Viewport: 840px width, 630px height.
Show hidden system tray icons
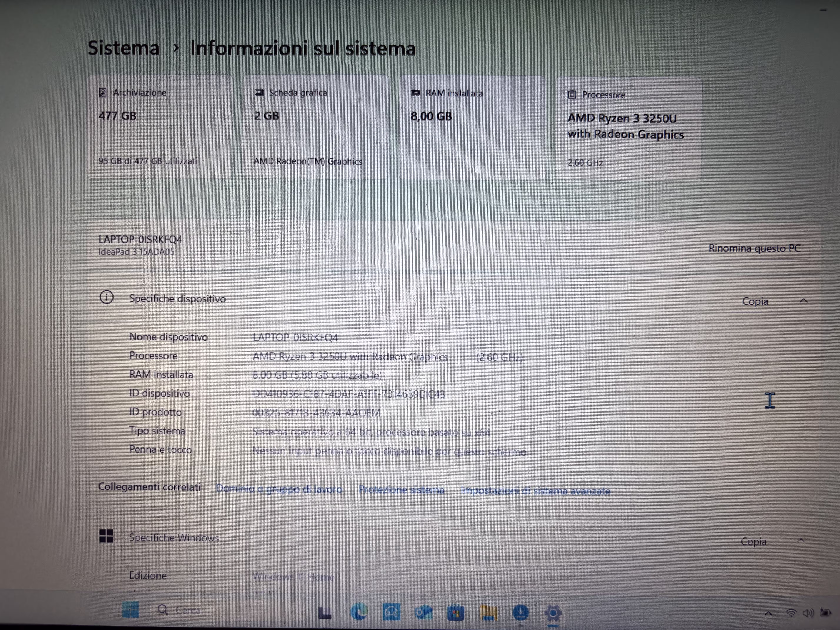click(x=768, y=613)
